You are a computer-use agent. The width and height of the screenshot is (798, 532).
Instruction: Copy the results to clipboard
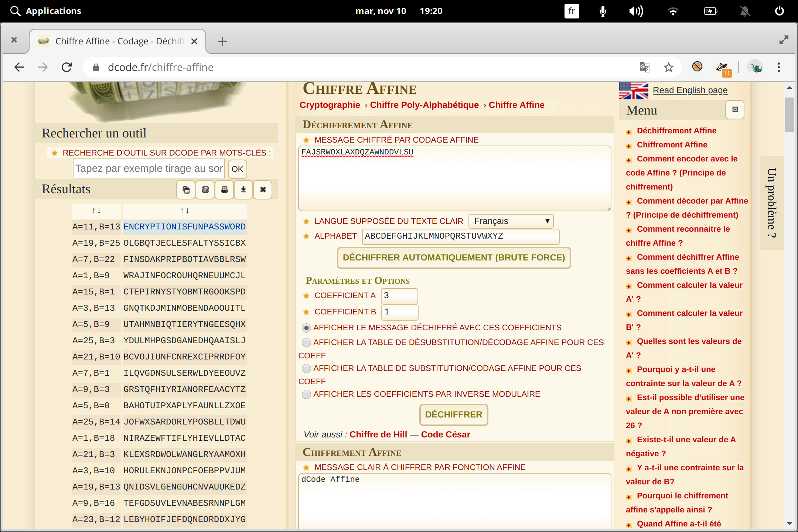tap(186, 190)
